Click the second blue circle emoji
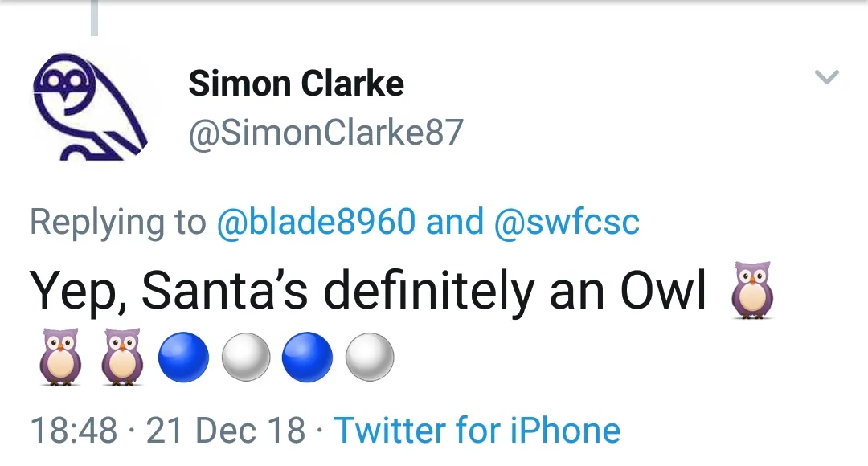This screenshot has height=466, width=868. (x=308, y=357)
